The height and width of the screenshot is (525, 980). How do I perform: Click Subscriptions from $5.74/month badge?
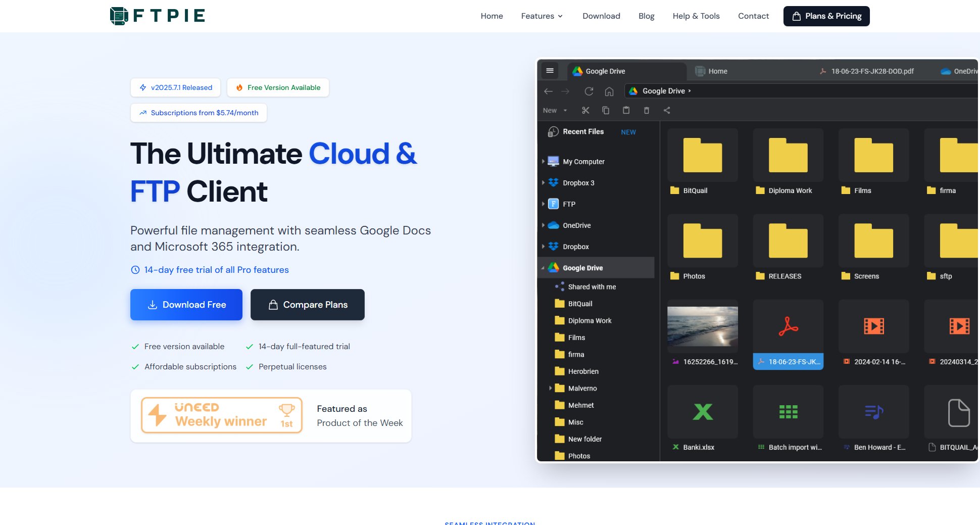click(x=199, y=113)
